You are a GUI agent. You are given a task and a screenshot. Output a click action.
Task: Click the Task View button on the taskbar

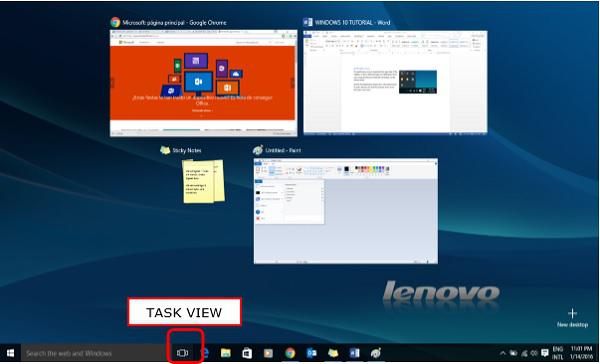coord(183,353)
